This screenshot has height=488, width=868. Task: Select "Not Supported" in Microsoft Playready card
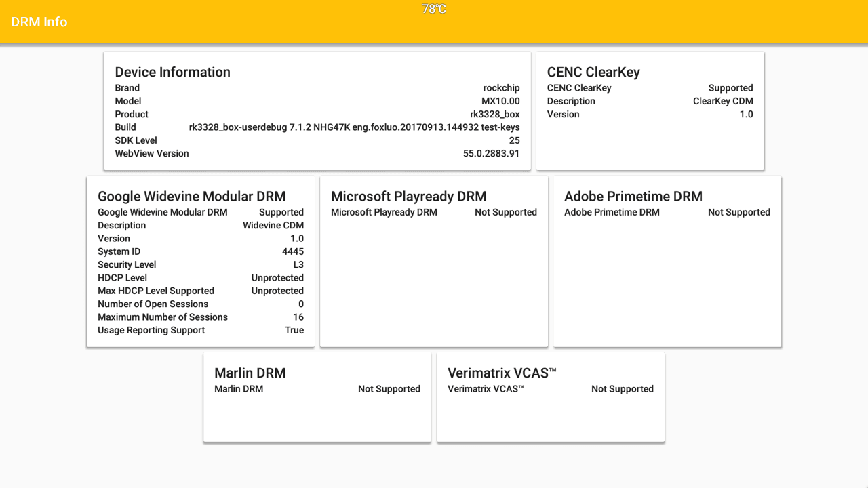click(506, 212)
